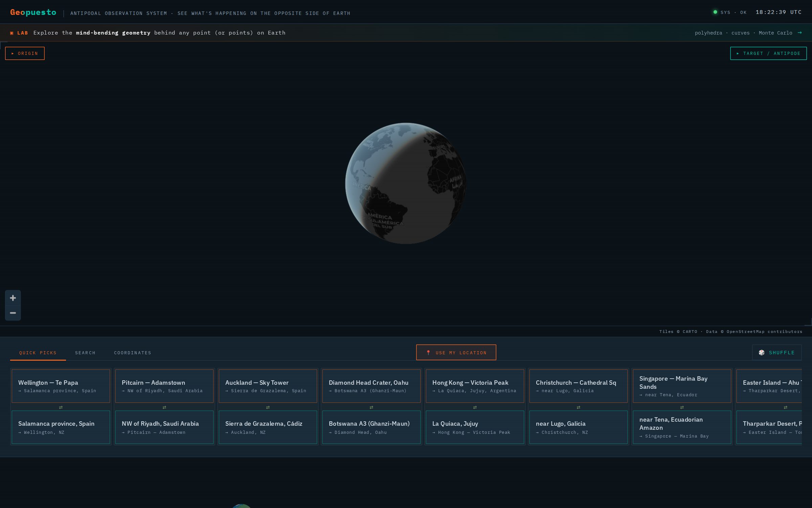
Task: Pick the Easter Island — Ahu card
Action: pyautogui.click(x=769, y=386)
